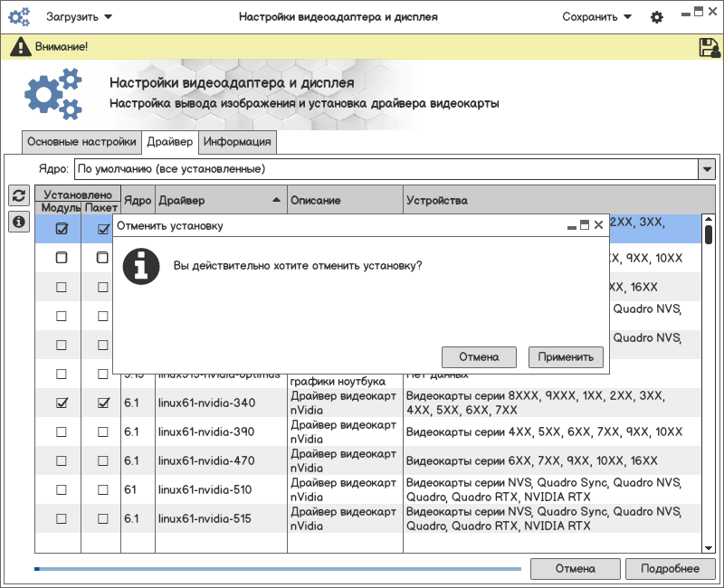Switch to the Информация tab

click(237, 142)
